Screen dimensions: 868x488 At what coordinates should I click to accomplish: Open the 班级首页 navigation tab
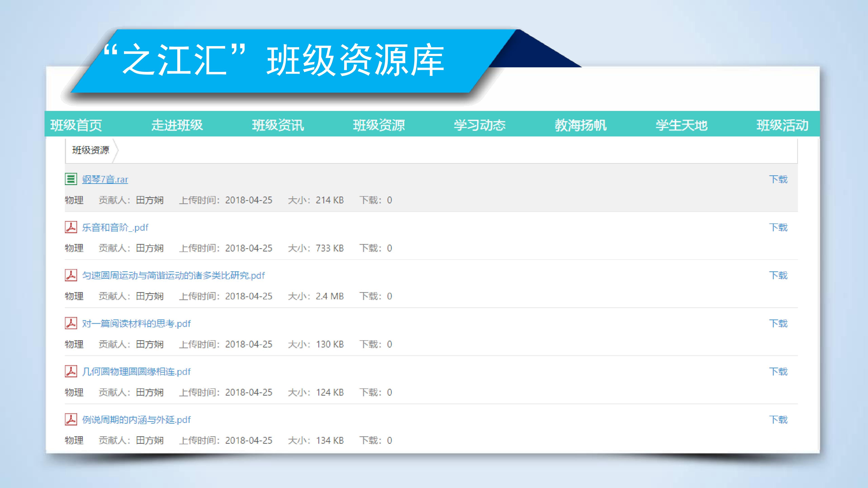[x=76, y=125]
